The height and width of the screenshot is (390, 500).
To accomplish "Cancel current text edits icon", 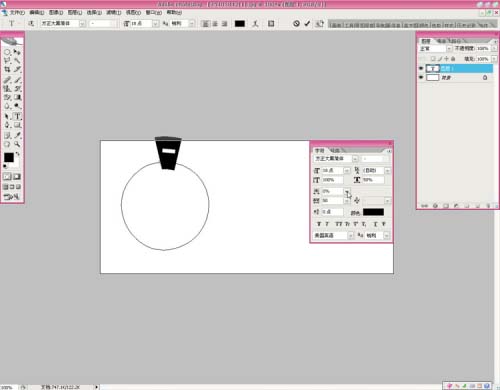I will [296, 23].
